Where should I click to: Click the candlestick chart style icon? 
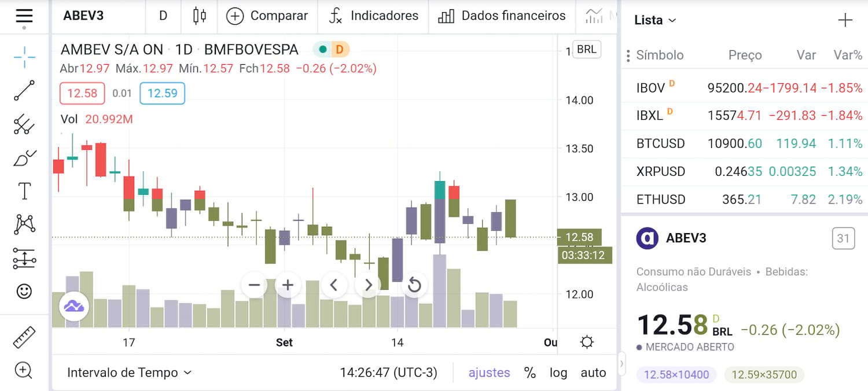[199, 16]
